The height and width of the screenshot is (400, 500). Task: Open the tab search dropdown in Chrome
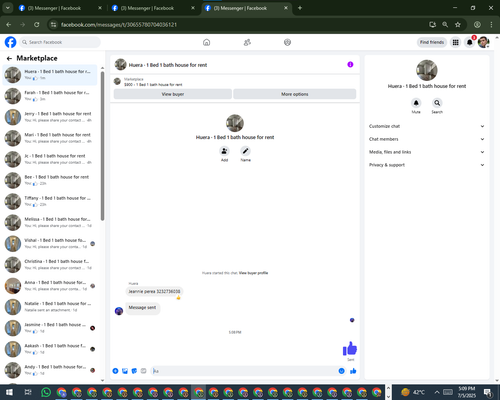coord(7,8)
